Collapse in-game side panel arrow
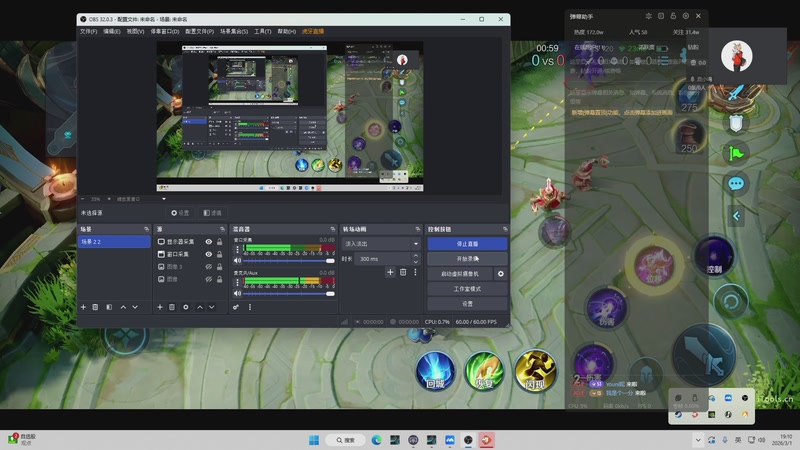The image size is (800, 450). pos(736,216)
